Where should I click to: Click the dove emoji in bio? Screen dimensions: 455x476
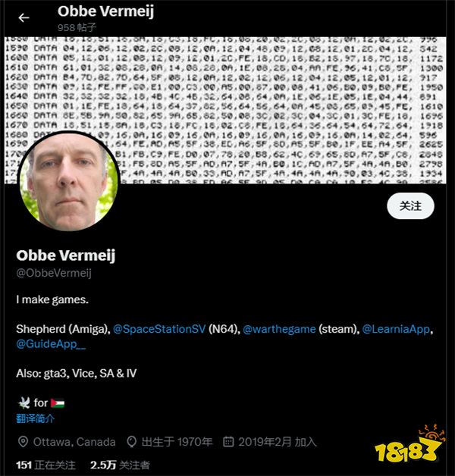click(x=24, y=402)
